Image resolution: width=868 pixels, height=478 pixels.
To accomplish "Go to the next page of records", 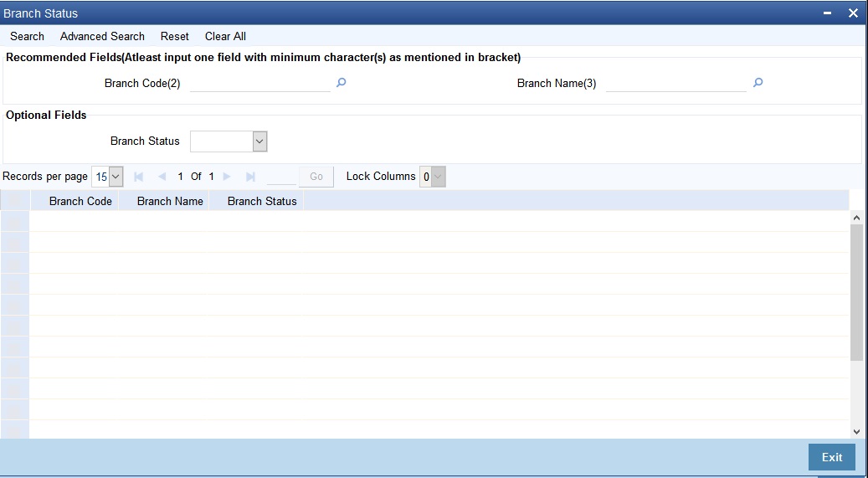I will [x=226, y=177].
